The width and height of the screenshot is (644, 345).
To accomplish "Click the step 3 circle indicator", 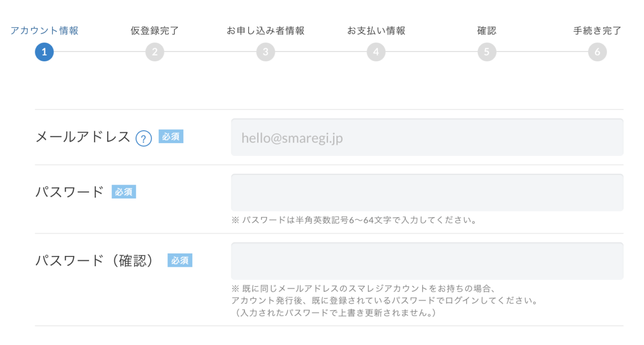I will (x=266, y=52).
